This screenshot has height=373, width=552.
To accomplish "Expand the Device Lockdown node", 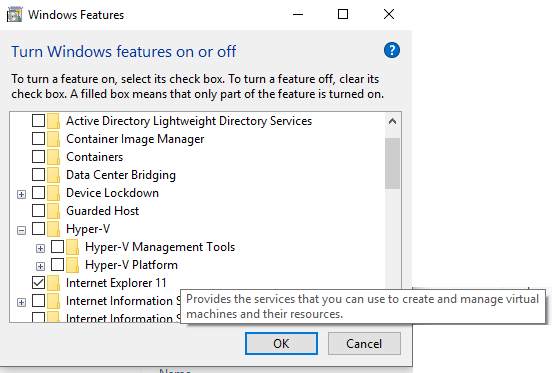I will [21, 195].
